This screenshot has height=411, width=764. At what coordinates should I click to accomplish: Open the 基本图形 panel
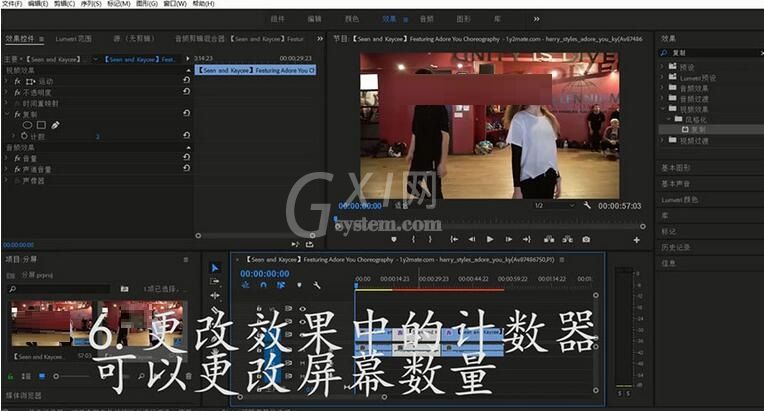(675, 168)
